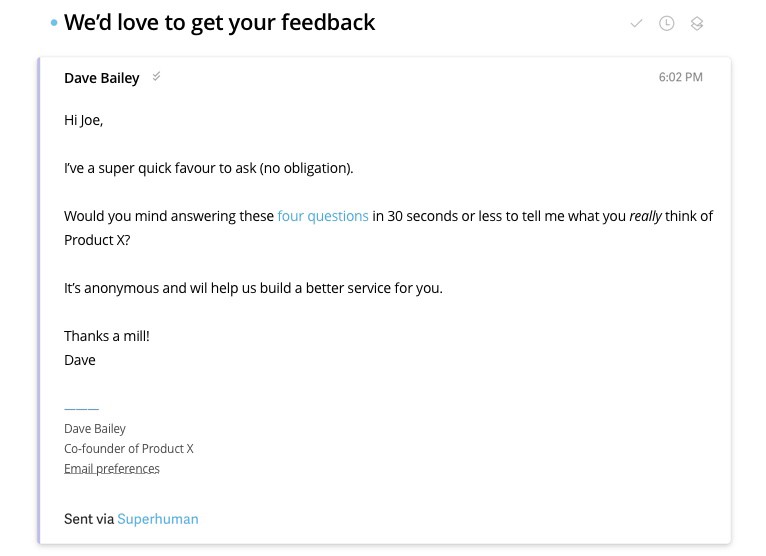766x556 pixels.
Task: Click the subject "We'd love to get your feedback"
Action: coord(220,22)
